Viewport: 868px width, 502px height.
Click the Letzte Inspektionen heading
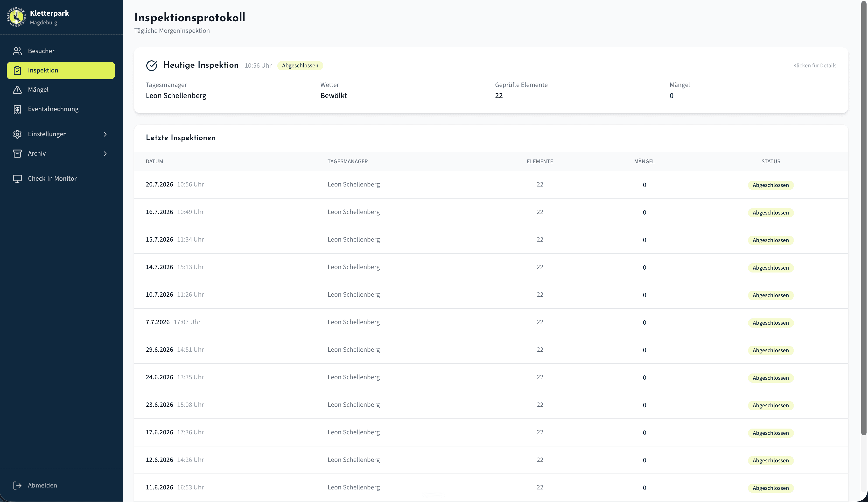[181, 138]
